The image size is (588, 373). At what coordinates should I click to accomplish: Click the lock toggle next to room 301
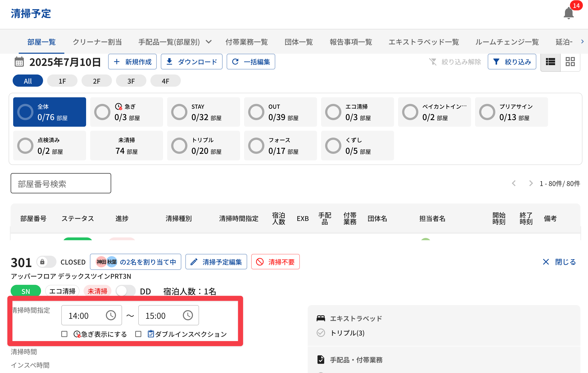46,262
